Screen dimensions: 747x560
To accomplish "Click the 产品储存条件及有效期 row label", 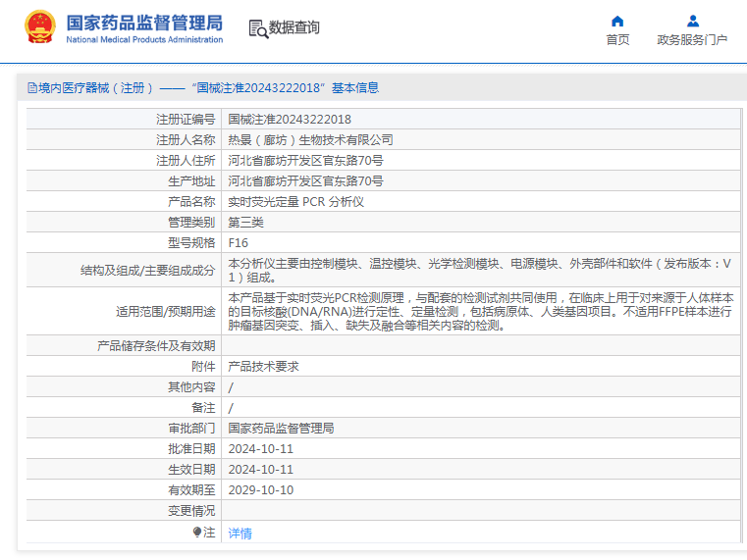I will tap(156, 346).
